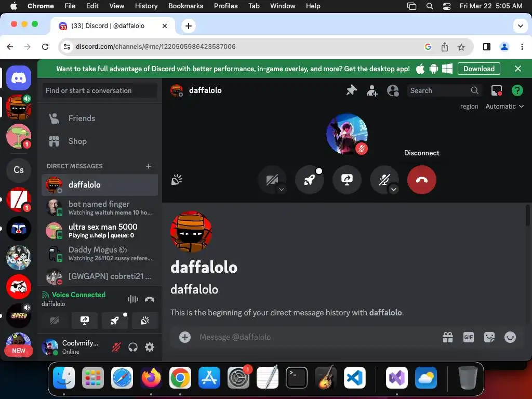Click Voice Connected status text
This screenshot has height=399, width=532.
click(x=78, y=295)
